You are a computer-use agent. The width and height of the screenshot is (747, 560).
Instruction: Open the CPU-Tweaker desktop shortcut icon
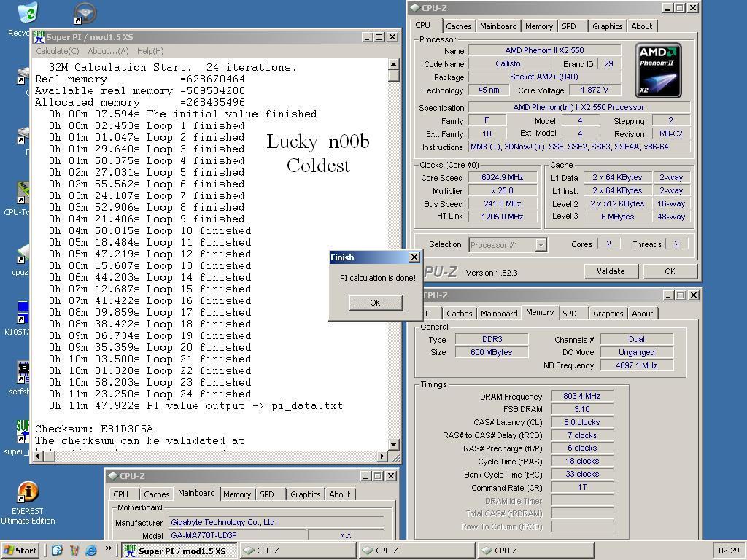[x=23, y=192]
